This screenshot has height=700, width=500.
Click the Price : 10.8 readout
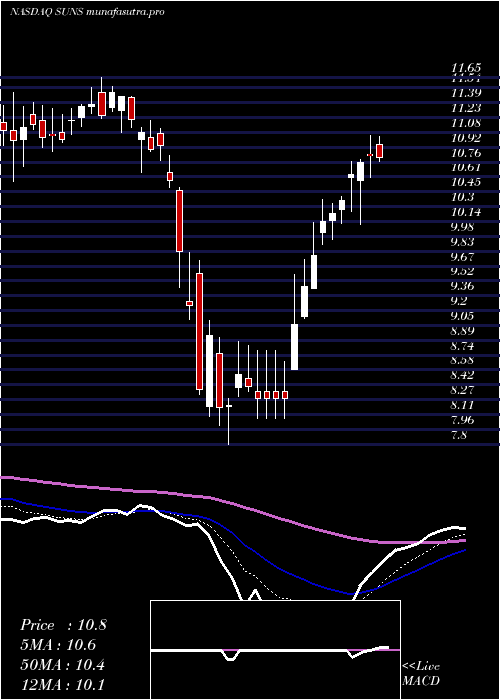click(63, 625)
